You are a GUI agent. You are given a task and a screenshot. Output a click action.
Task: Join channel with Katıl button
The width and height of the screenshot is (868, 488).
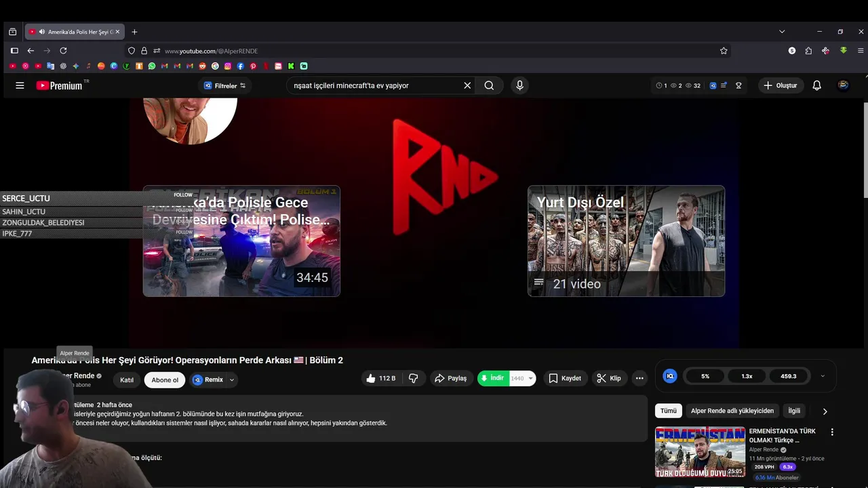[127, 380]
